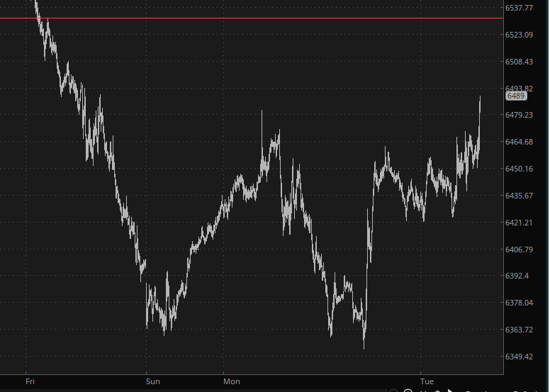Click the 6508.43 price level label
The image size is (550, 392).
point(519,62)
